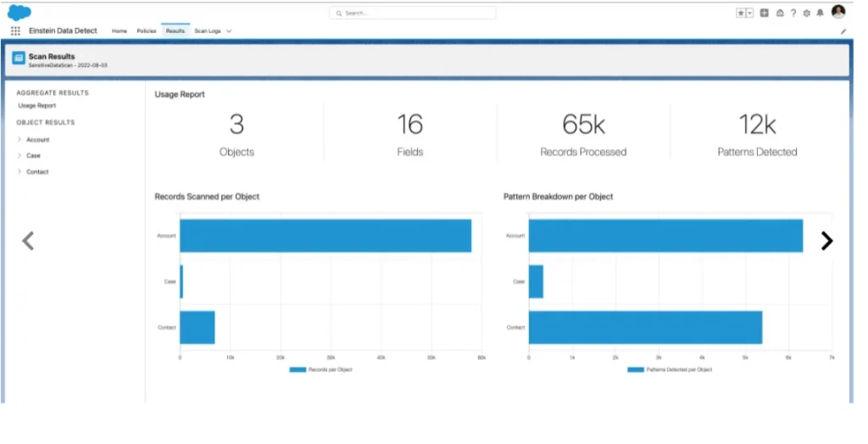Click the next slide right arrow
This screenshot has width=868, height=444.
point(826,241)
